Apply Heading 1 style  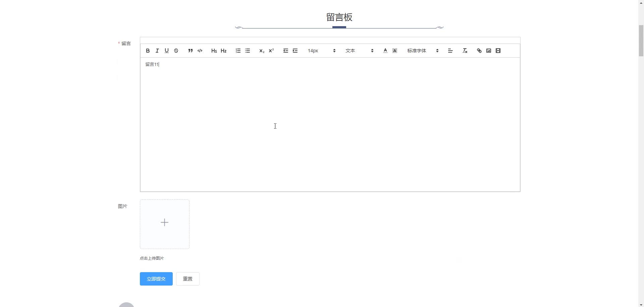click(214, 51)
